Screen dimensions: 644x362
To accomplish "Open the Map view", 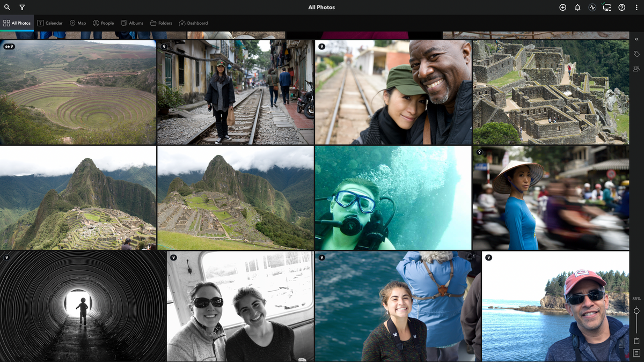I will [x=77, y=23].
